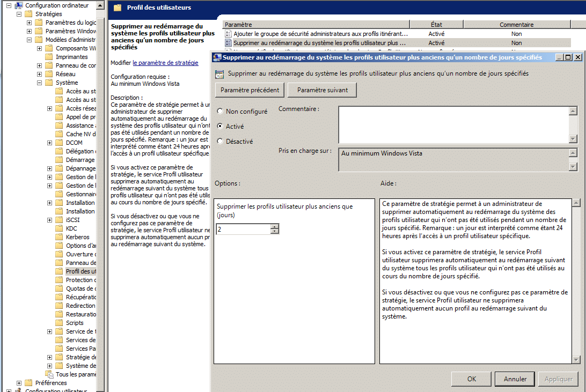Image resolution: width=586 pixels, height=392 pixels.
Task: Click the KDC folder icon
Action: (59, 228)
